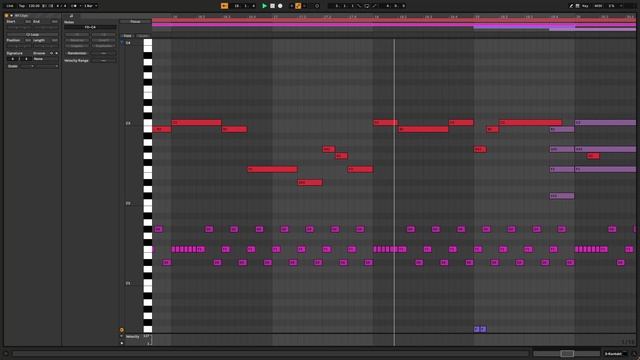Enable Draw Mode pencil icon
Screen dimensions: 640x360
click(x=571, y=6)
